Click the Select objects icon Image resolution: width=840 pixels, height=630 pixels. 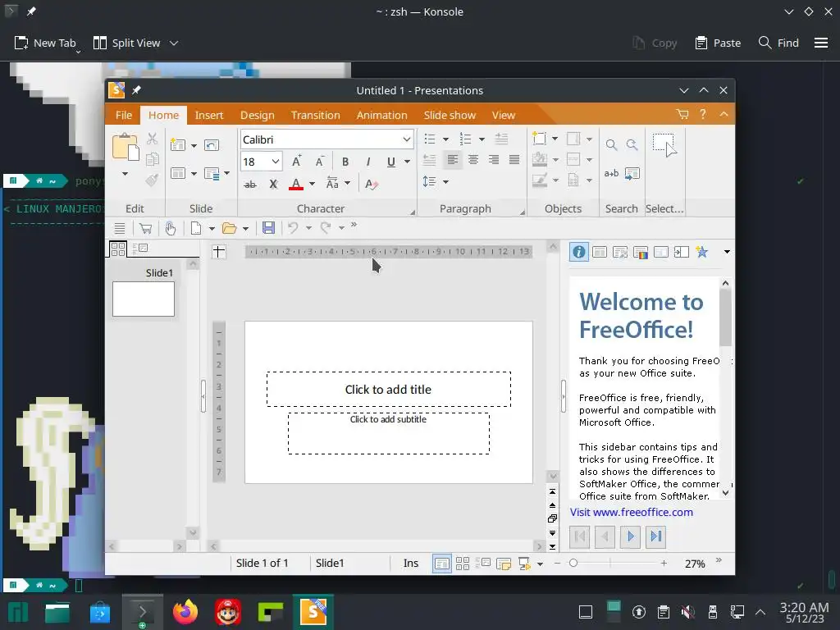(664, 145)
